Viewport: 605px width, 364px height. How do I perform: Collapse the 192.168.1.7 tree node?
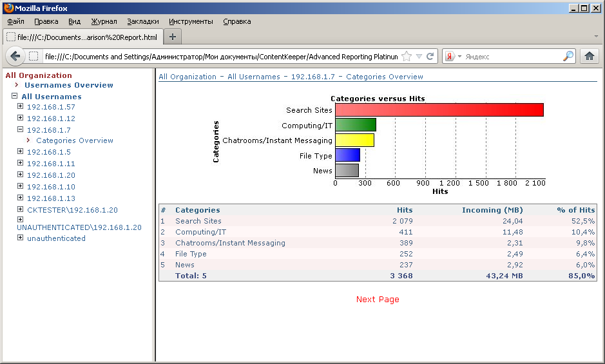coord(21,129)
